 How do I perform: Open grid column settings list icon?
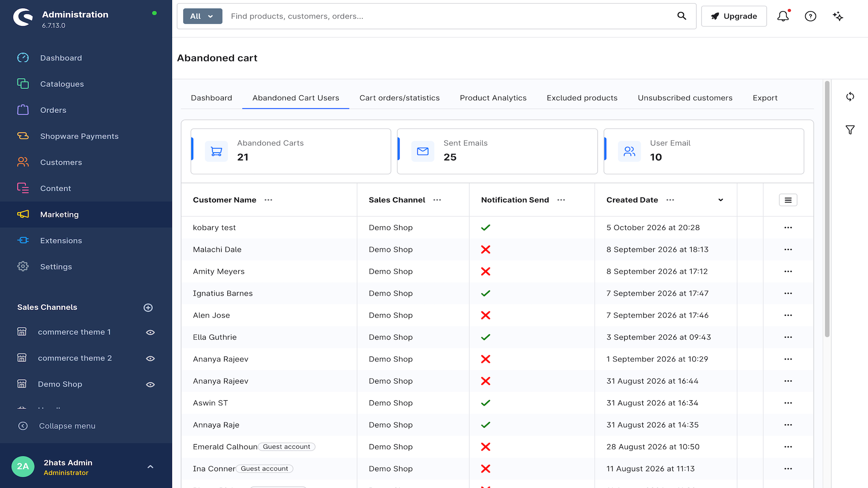pos(788,200)
